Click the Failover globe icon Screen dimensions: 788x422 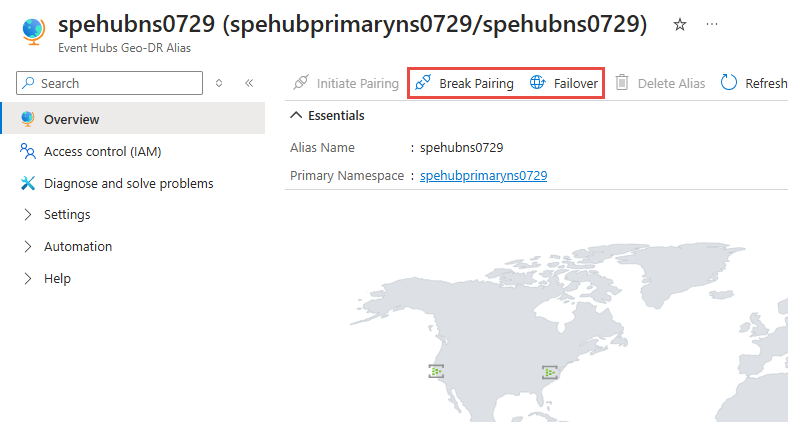[x=538, y=83]
